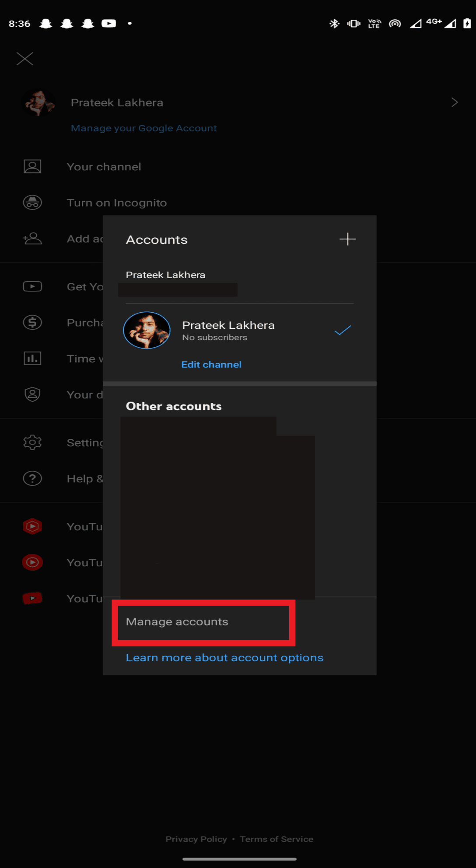Open the Settings gear icon
Viewport: 476px width, 868px height.
(x=32, y=442)
